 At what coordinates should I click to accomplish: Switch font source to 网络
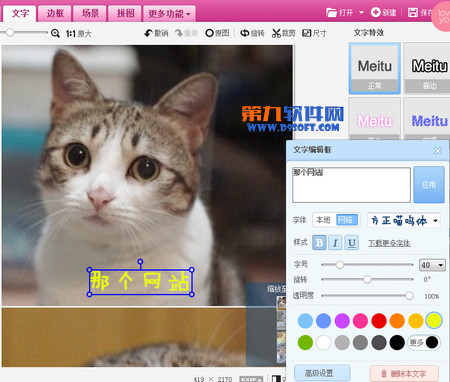(347, 220)
